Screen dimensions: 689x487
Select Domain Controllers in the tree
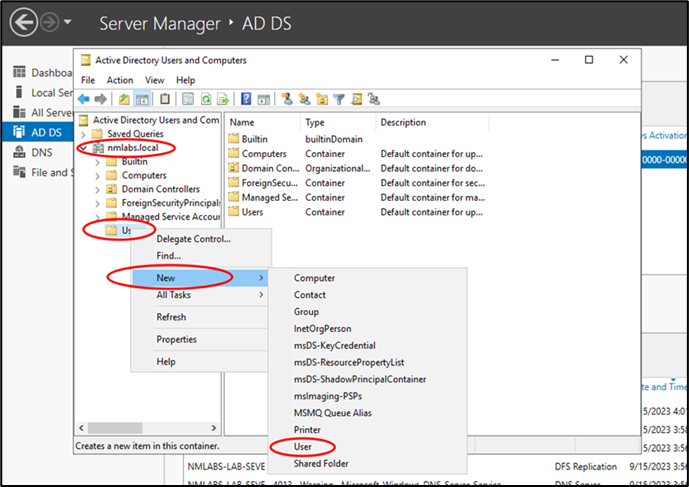click(160, 189)
